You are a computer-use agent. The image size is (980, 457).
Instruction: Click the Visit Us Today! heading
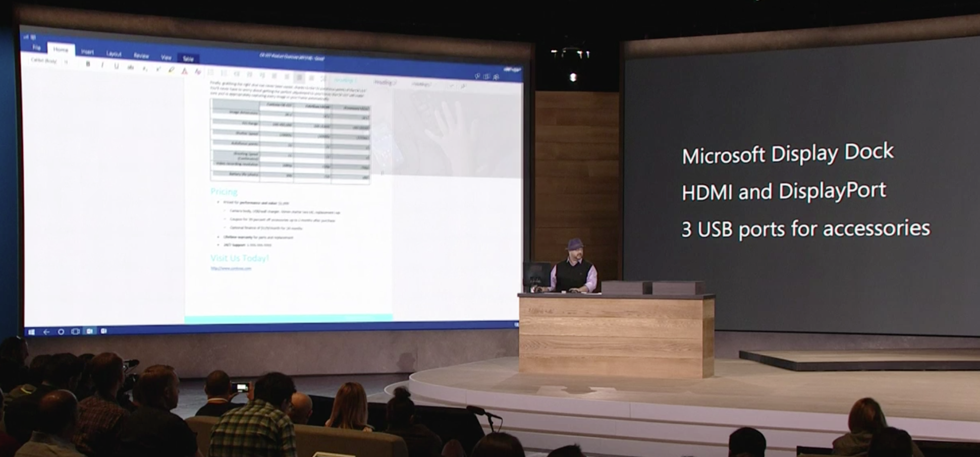click(x=240, y=258)
